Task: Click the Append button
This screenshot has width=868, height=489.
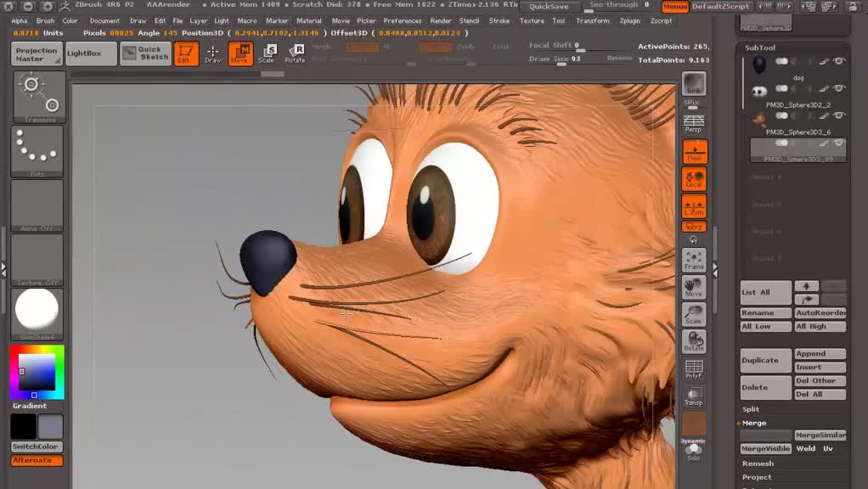Action: (x=820, y=354)
